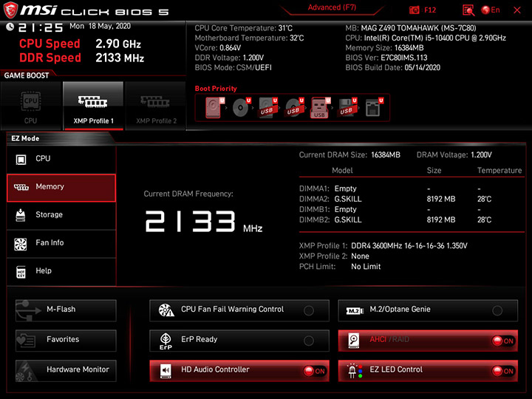This screenshot has width=532, height=399.
Task: Click the hotkey icon beside Help
Action: click(x=21, y=272)
